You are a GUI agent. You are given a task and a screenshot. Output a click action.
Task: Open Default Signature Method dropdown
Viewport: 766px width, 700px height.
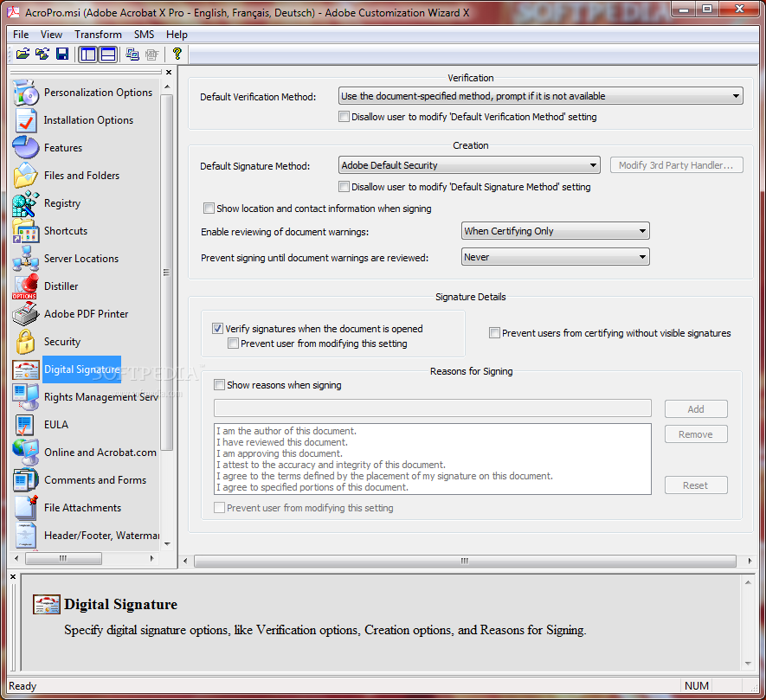click(x=469, y=165)
